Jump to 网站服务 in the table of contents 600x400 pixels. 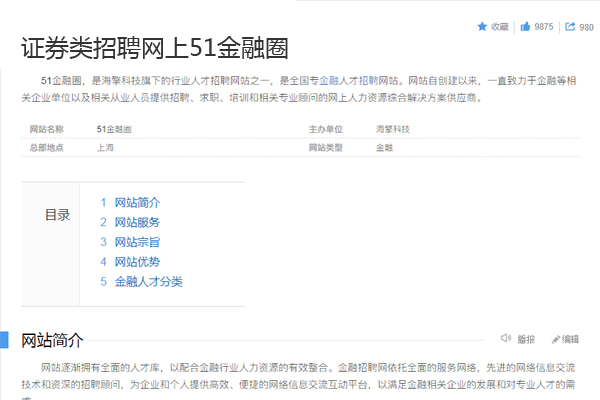click(x=137, y=222)
